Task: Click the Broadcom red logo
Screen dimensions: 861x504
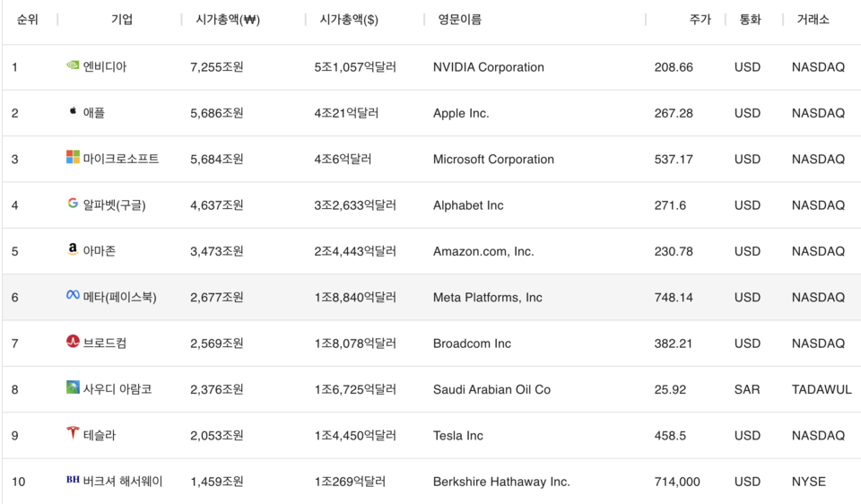Action: coord(73,342)
